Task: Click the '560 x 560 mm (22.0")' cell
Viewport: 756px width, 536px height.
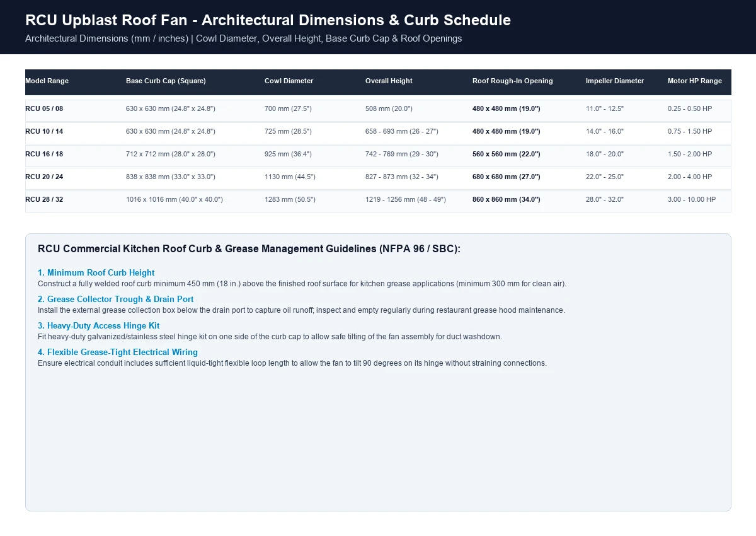Action: [x=507, y=154]
